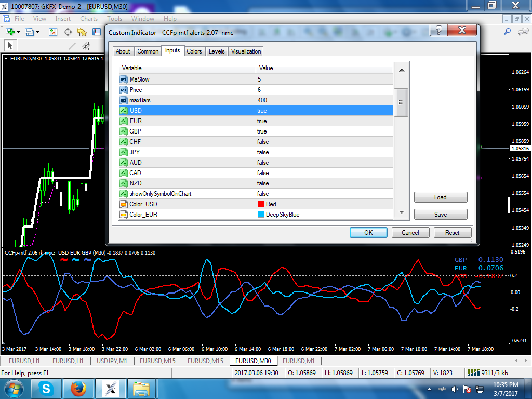Open the Market Watch icon

53,32
